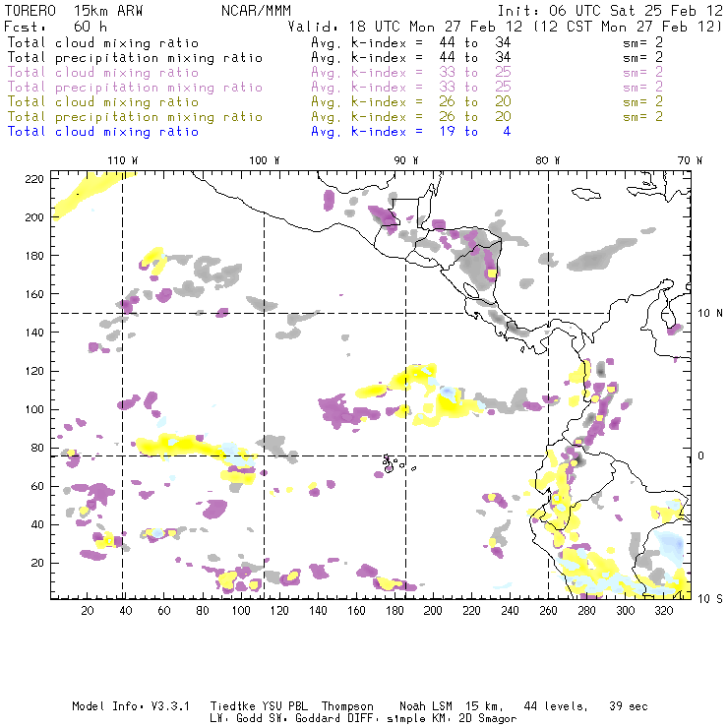
Task: Click "Valid: 18 UTC Mon 27 Feb 12" text
Action: [405, 27]
